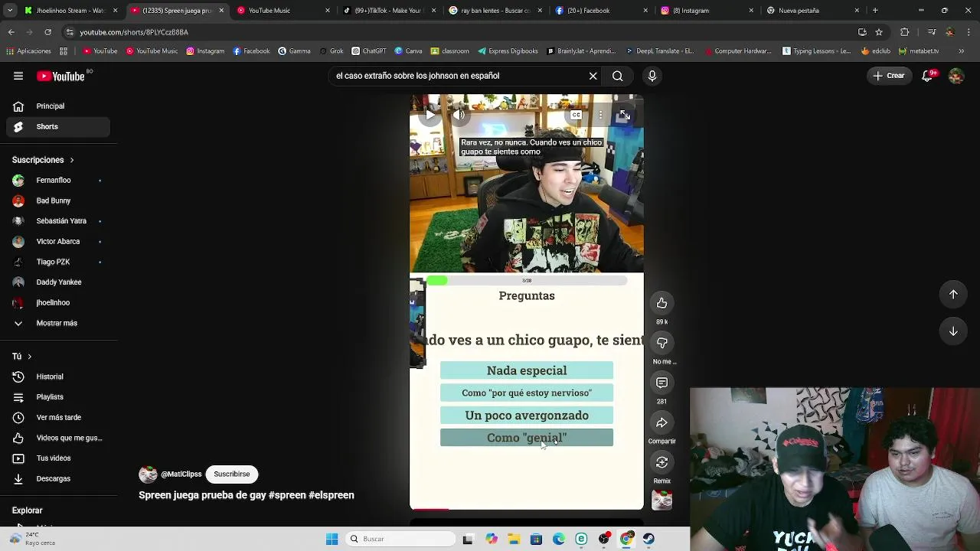Open Steam from the taskbar
Viewport: 980px width, 551px height.
(x=648, y=539)
